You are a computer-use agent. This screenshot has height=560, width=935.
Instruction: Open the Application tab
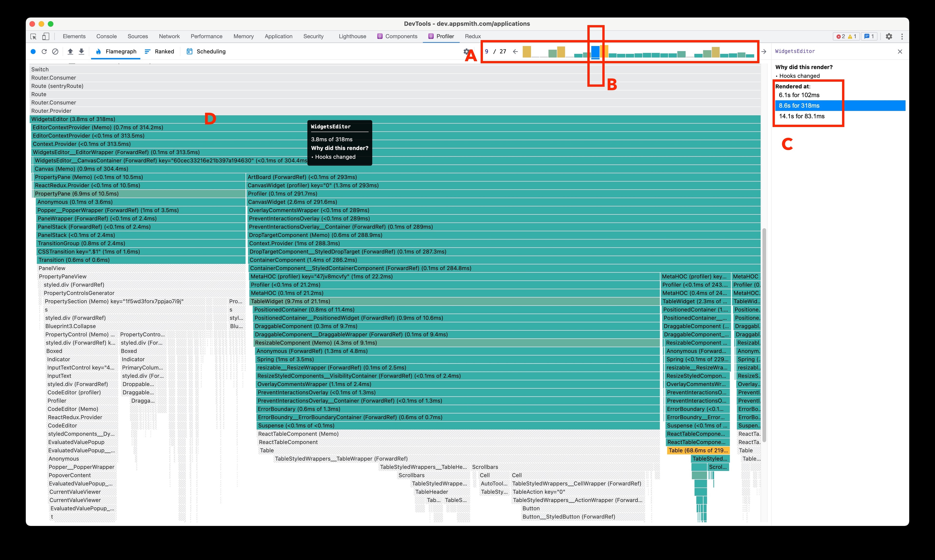click(x=279, y=37)
